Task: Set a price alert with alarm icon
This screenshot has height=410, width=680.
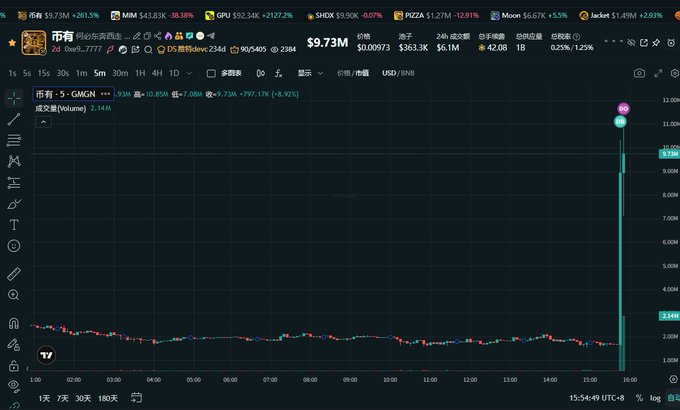Action: (671, 43)
